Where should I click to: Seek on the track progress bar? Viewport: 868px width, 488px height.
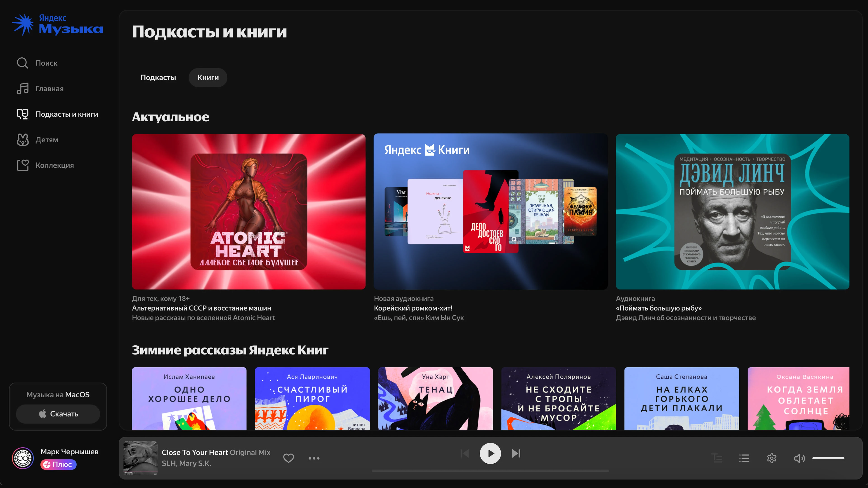[490, 471]
